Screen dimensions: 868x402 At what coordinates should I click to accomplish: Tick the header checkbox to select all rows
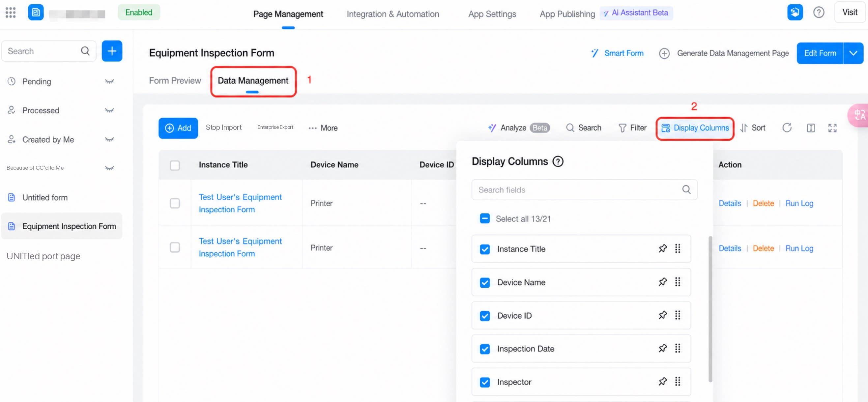tap(175, 165)
